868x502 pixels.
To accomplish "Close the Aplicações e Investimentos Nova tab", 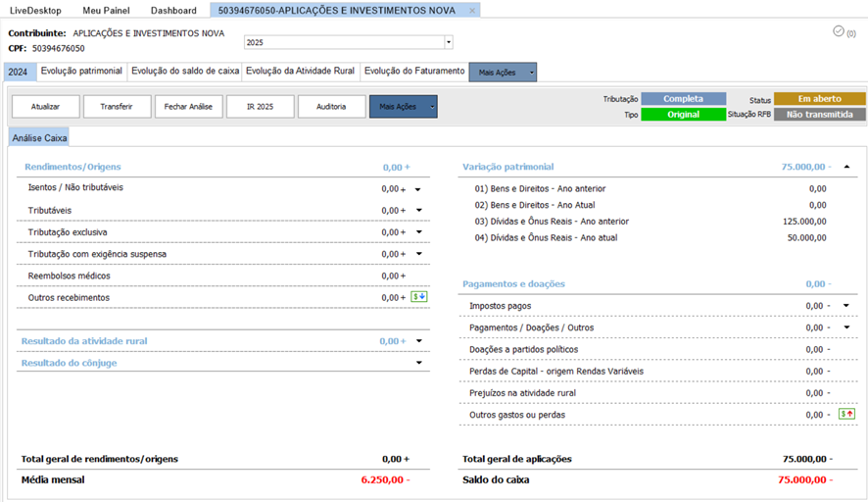I will click(472, 10).
